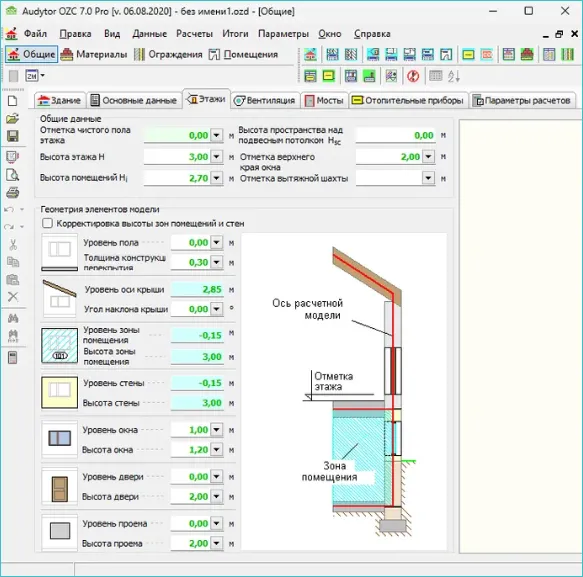Save the project with the floppy disk icon
The width and height of the screenshot is (583, 577).
tap(13, 136)
